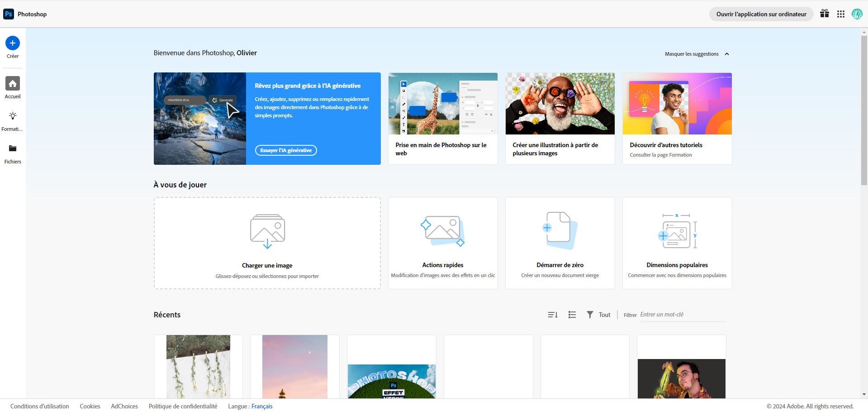Click the Actions rapides title
Image resolution: width=868 pixels, height=412 pixels.
click(443, 265)
